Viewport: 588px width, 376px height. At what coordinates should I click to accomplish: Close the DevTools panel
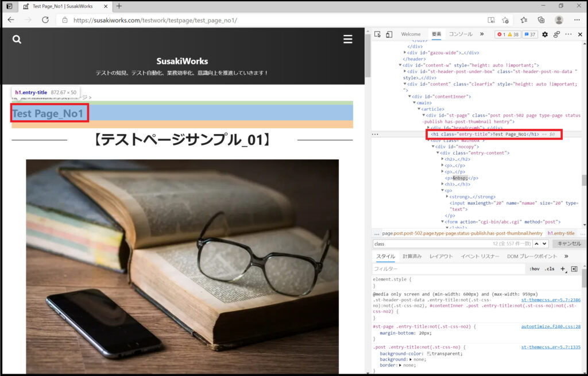point(580,34)
